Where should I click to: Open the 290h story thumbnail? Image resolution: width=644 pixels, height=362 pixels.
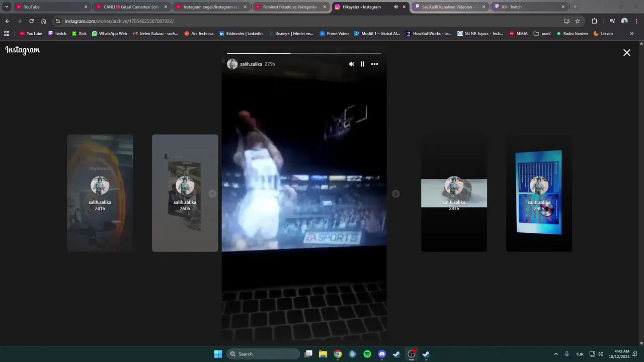pyautogui.click(x=539, y=193)
